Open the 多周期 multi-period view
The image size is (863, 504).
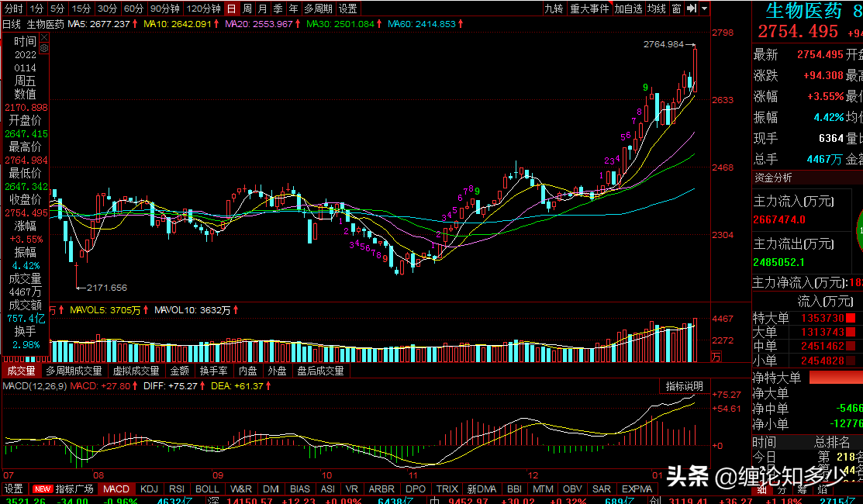319,9
